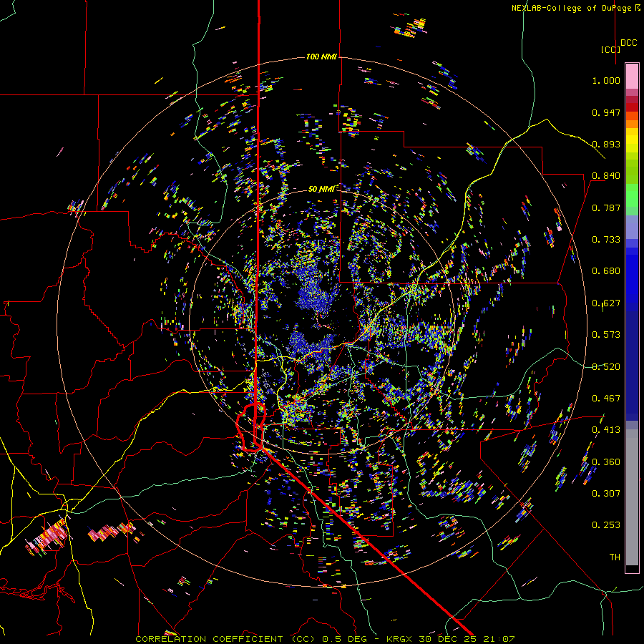Click the [CC] label above the legend
The height and width of the screenshot is (644, 644).
point(610,49)
